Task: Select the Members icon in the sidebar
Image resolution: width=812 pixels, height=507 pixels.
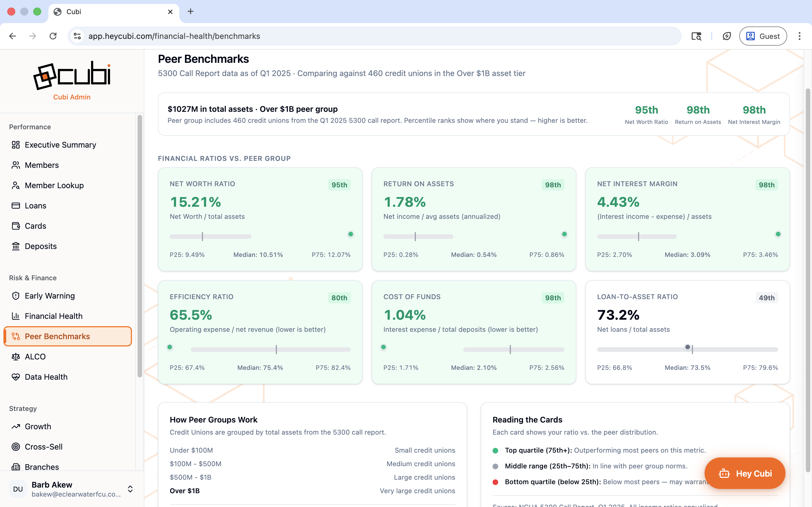Action: (x=16, y=165)
